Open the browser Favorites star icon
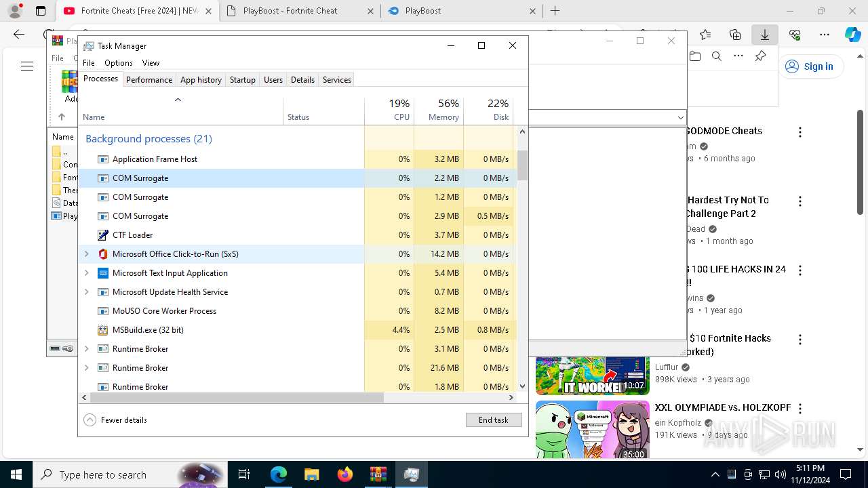Viewport: 868px width, 488px height. tap(705, 35)
